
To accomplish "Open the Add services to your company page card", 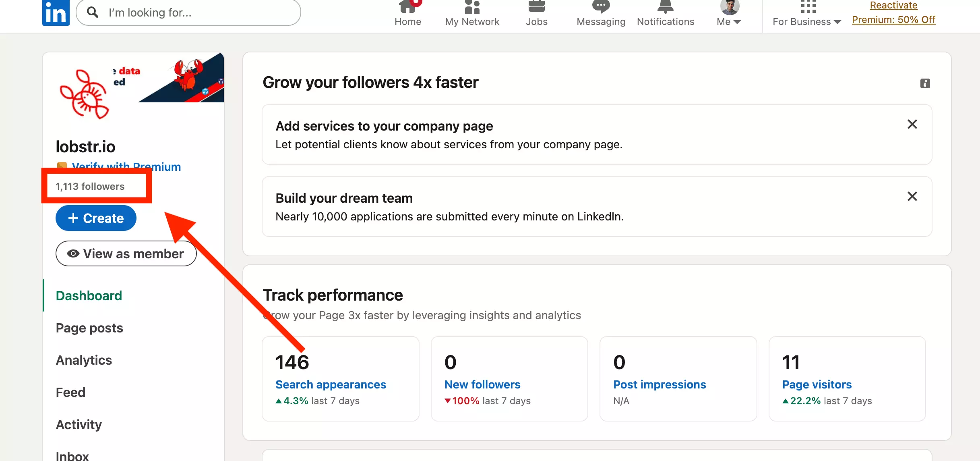I will coord(597,134).
